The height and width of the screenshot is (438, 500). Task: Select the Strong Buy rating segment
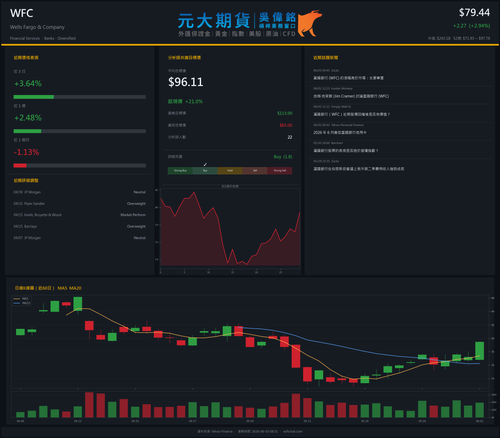[x=180, y=171]
